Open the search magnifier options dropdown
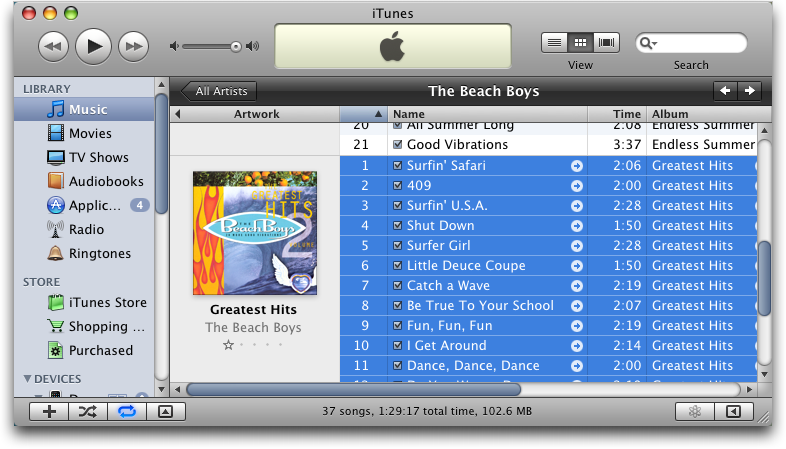786x449 pixels. (x=648, y=43)
